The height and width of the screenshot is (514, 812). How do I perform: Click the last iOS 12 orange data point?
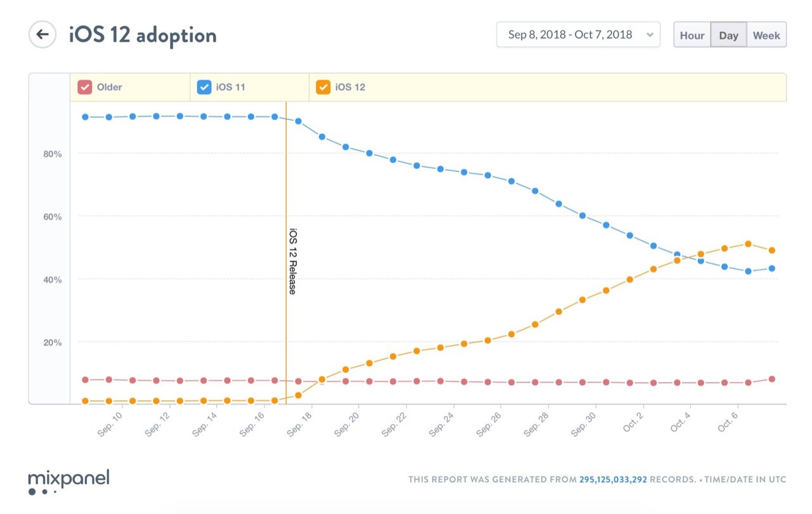772,250
